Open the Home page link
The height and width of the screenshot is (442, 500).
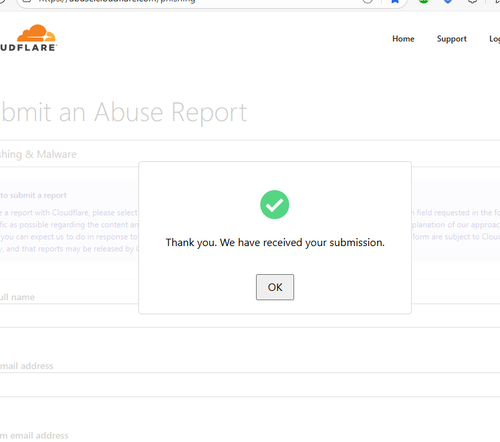pos(403,39)
